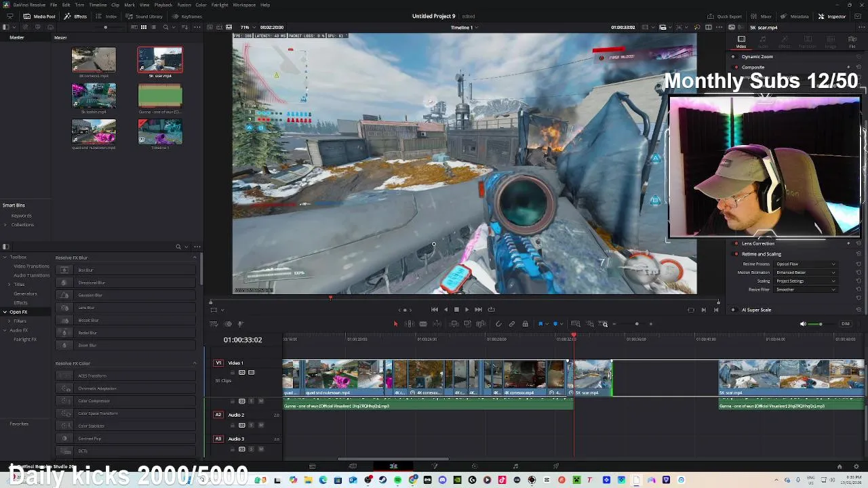The width and height of the screenshot is (868, 488).
Task: Open the Keyframes panel
Action: pos(187,16)
